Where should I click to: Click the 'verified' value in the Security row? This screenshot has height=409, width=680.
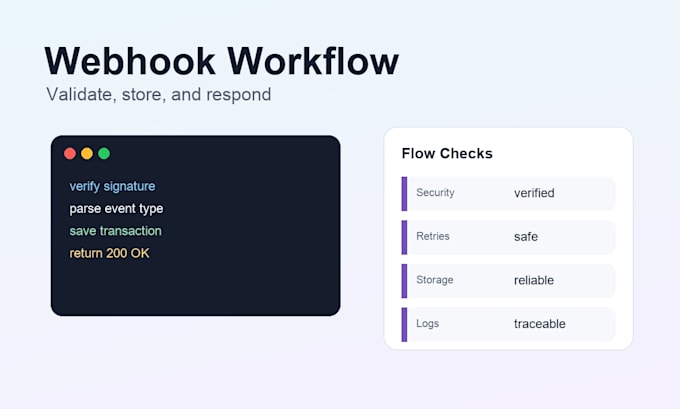[534, 193]
